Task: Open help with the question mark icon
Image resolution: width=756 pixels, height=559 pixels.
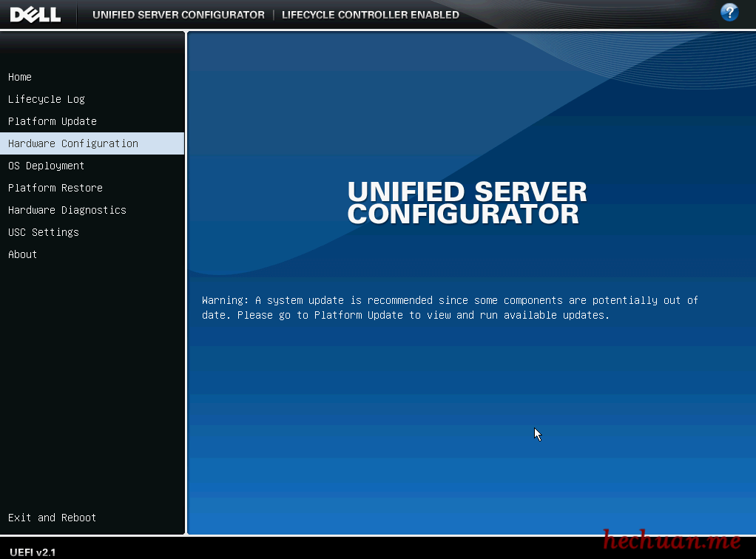Action: 729,13
